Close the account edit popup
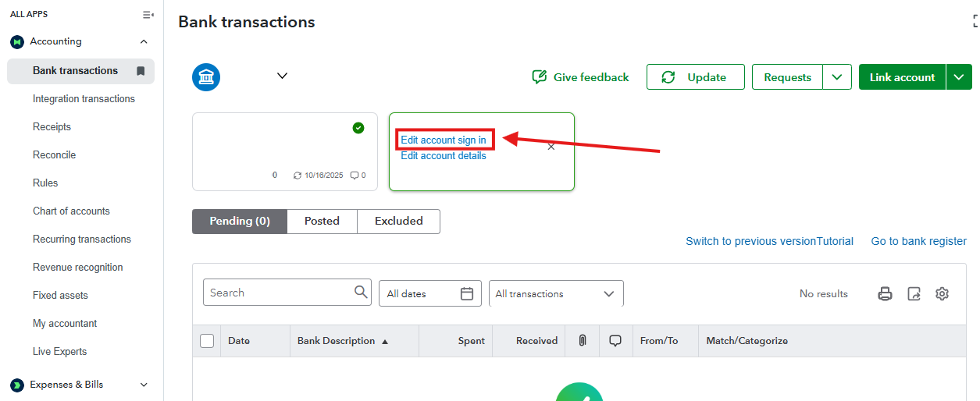Image resolution: width=980 pixels, height=401 pixels. 551,147
